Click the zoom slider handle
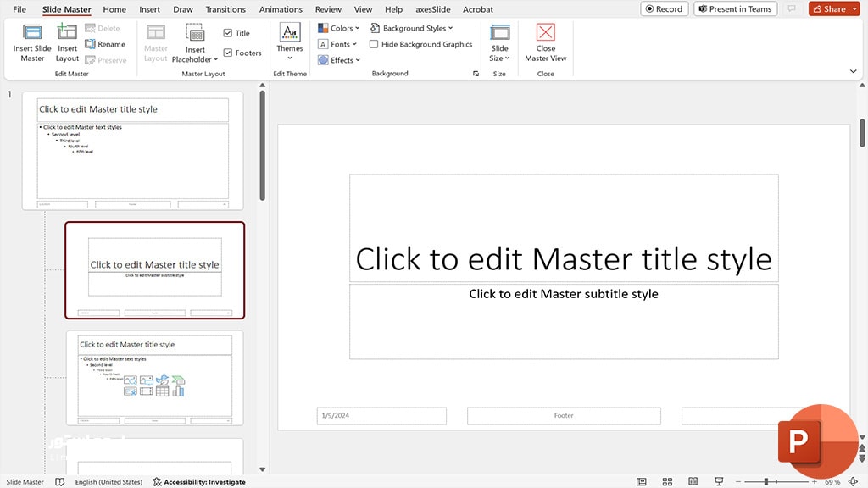The width and height of the screenshot is (868, 488). click(766, 482)
